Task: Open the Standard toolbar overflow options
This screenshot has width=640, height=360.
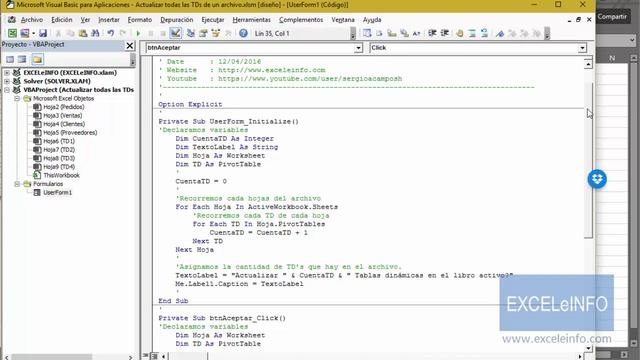Action: [353, 34]
